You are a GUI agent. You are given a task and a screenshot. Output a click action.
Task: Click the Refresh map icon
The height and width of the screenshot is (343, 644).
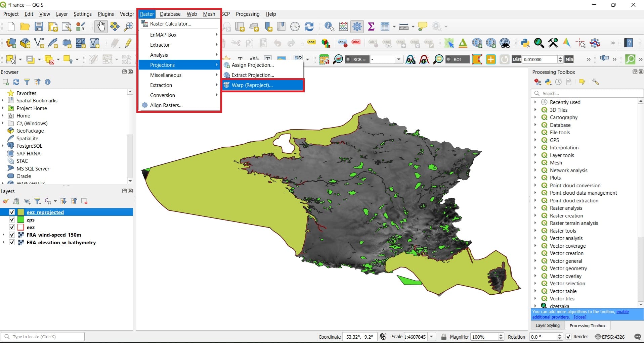coord(309,27)
